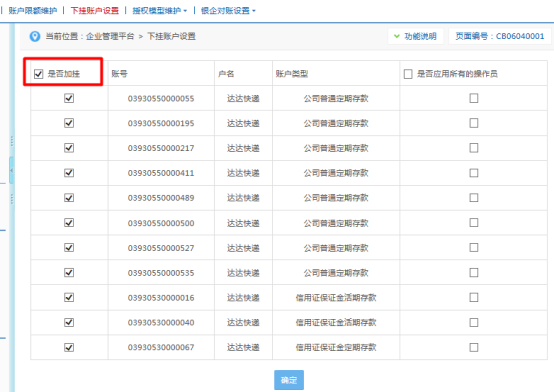This screenshot has width=554, height=392.
Task: Toggle the 是否加挂 select-all header checkbox
Action: 39,74
